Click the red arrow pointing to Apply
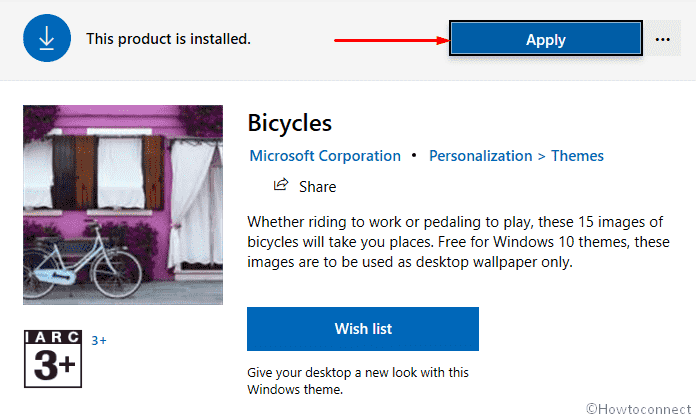Viewport: 696px width, 416px height. [x=390, y=40]
